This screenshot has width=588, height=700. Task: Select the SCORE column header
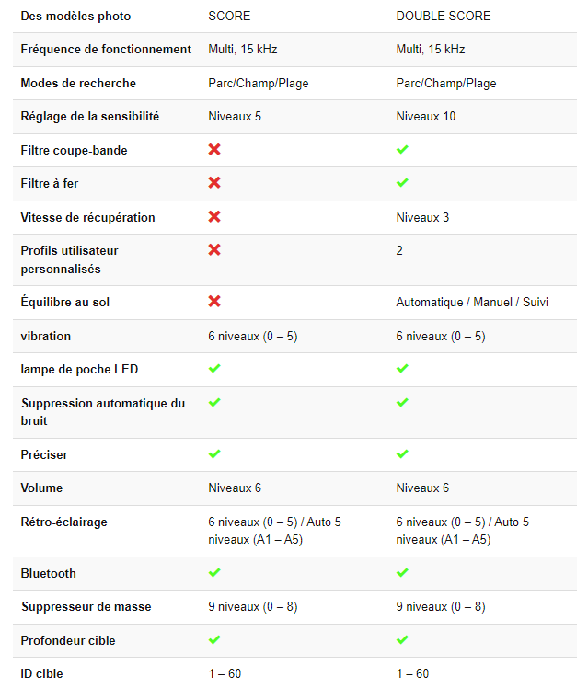[x=229, y=17]
